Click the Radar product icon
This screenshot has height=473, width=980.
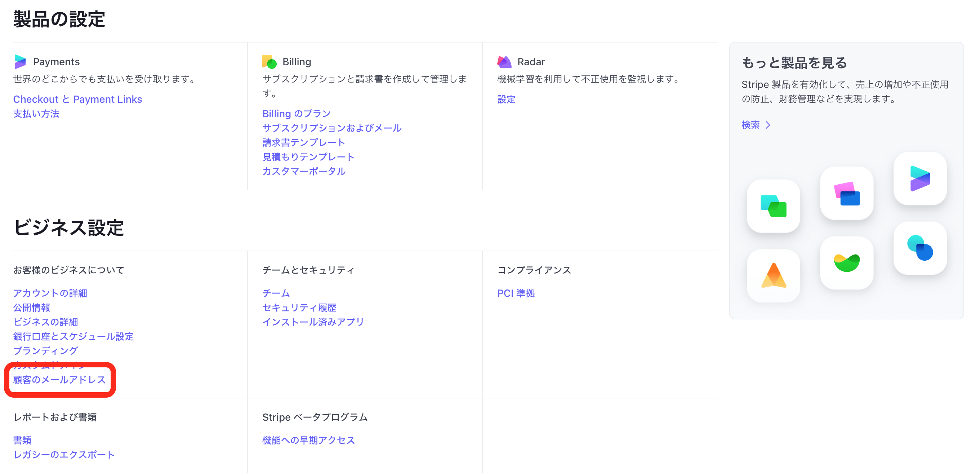pyautogui.click(x=504, y=62)
